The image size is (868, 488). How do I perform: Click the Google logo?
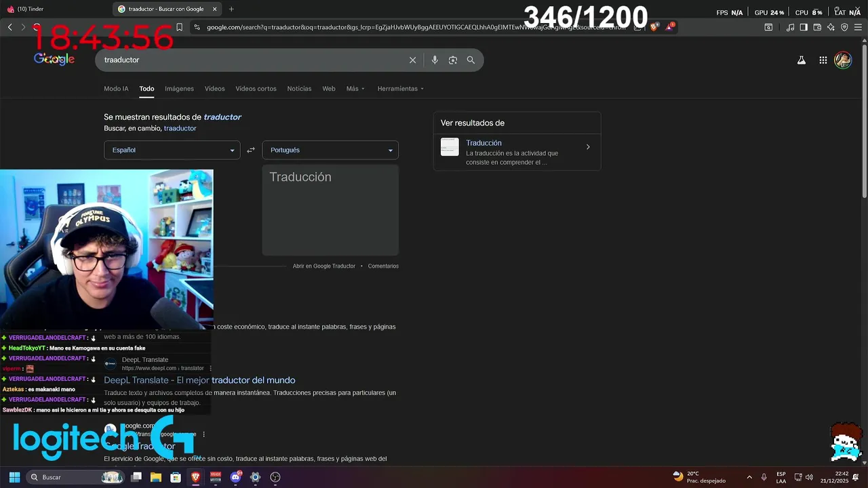click(x=54, y=60)
